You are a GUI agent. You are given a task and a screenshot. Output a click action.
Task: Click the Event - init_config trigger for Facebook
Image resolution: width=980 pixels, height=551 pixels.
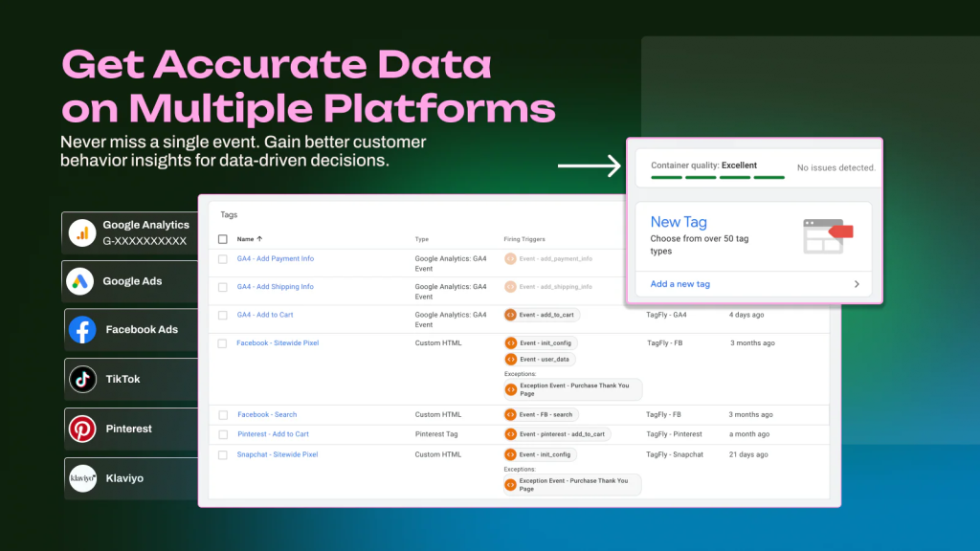click(542, 343)
